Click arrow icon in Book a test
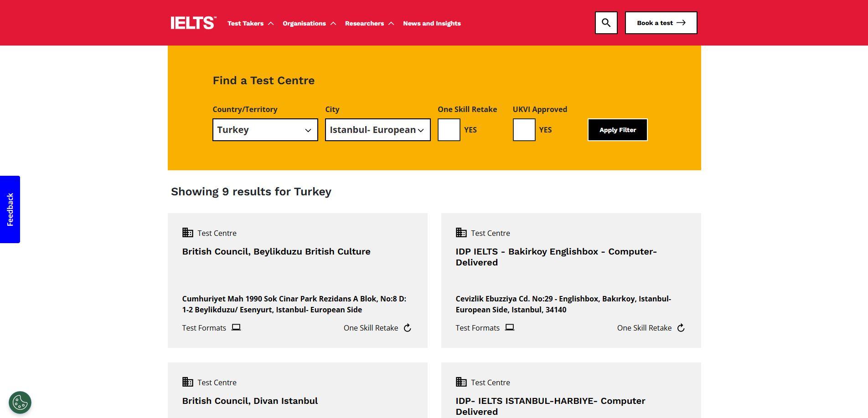Viewport: 868px width, 418px height. click(681, 23)
